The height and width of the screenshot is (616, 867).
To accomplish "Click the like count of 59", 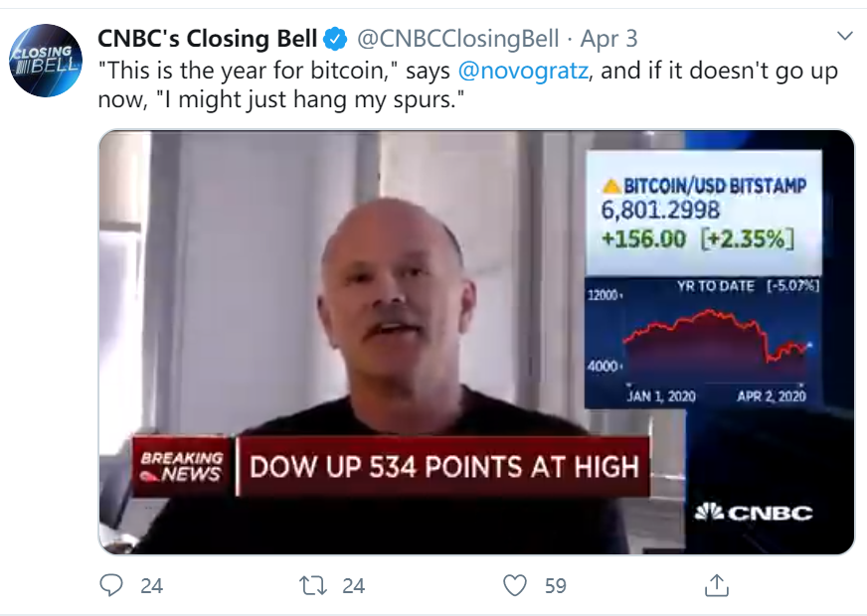I will [x=555, y=586].
